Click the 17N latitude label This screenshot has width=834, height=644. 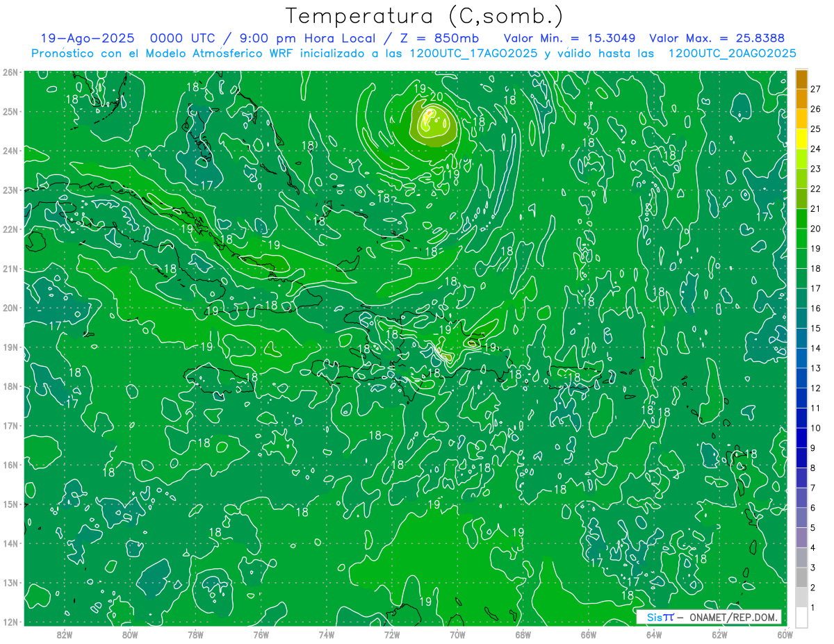[10, 426]
